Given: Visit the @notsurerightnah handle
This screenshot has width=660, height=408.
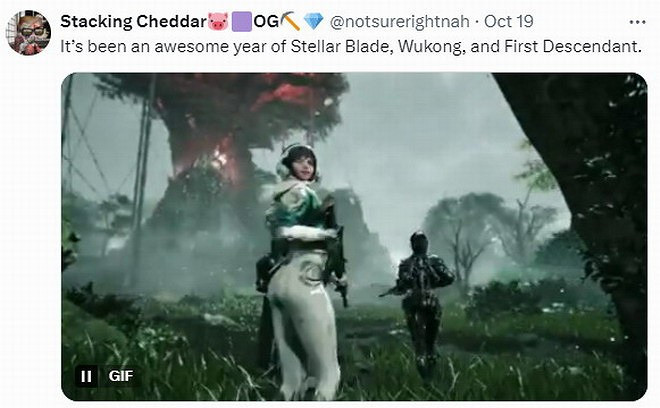Looking at the screenshot, I should (x=399, y=21).
